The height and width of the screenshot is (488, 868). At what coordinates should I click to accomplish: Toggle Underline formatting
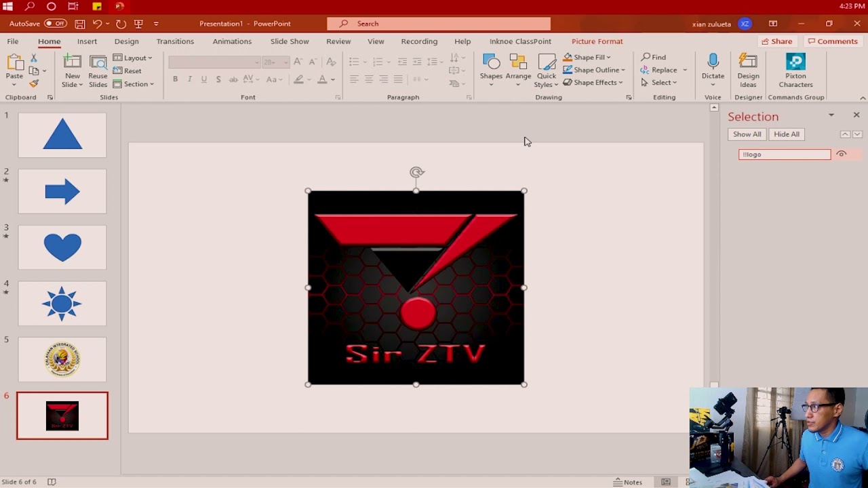pyautogui.click(x=203, y=79)
